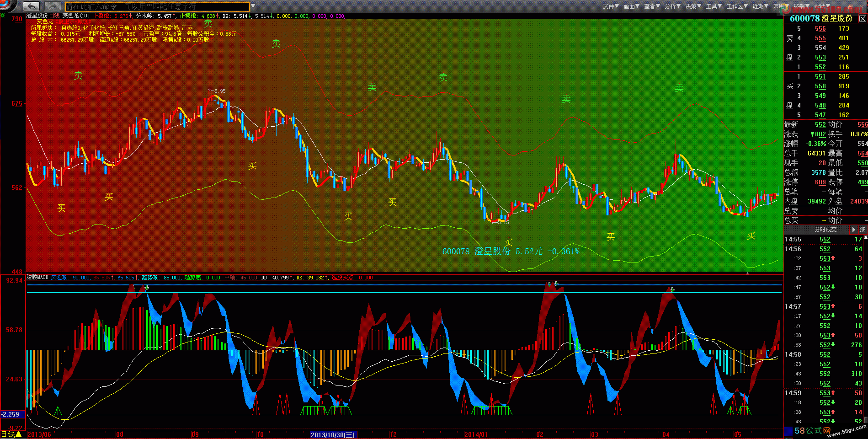This screenshot has height=439, width=868.
Task: Focus the command input box
Action: pyautogui.click(x=157, y=6)
